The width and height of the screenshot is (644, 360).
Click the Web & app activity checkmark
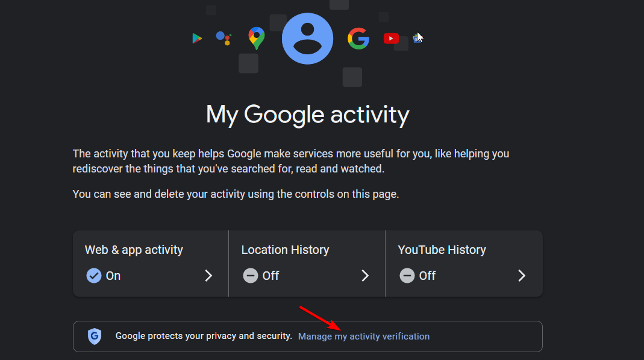pos(93,276)
